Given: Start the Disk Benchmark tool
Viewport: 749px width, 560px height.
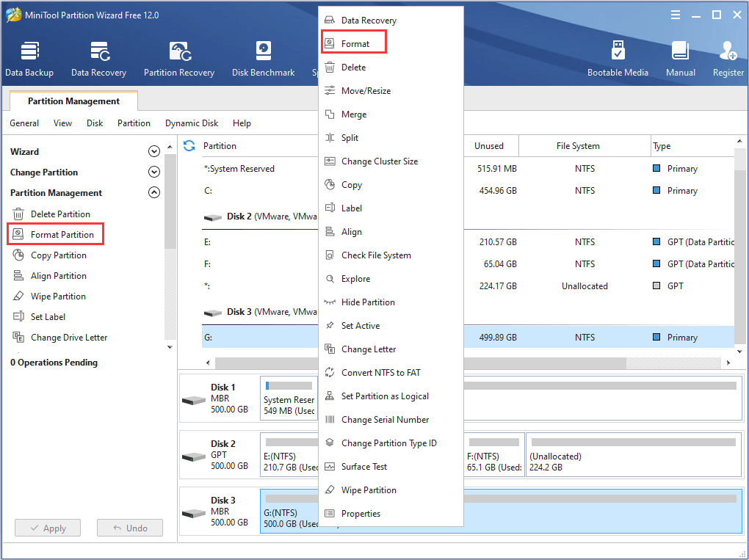Looking at the screenshot, I should [x=263, y=59].
